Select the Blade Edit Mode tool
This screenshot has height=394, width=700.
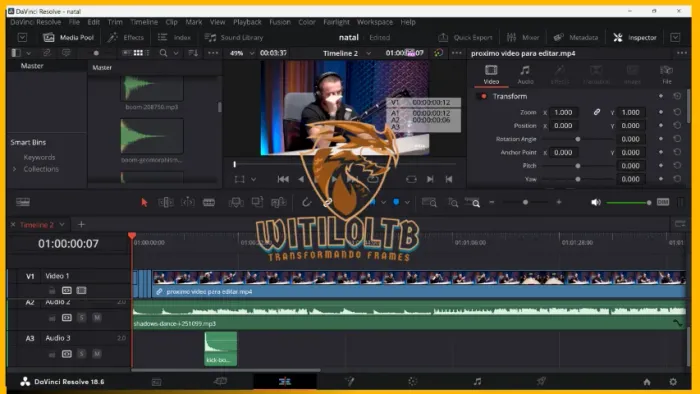[x=209, y=203]
